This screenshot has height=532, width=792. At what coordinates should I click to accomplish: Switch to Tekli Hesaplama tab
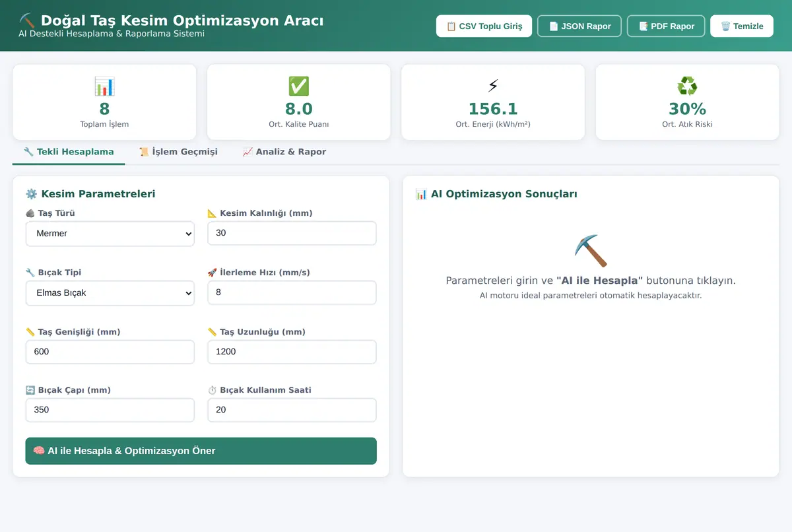[69, 152]
